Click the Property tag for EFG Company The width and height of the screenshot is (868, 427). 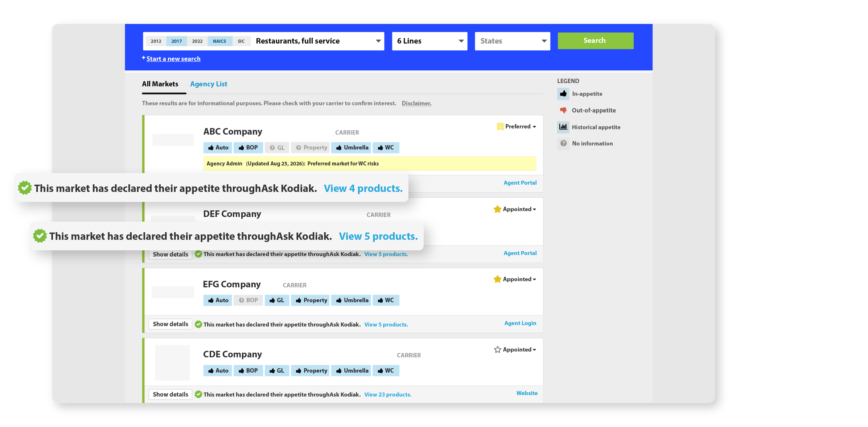pyautogui.click(x=310, y=300)
